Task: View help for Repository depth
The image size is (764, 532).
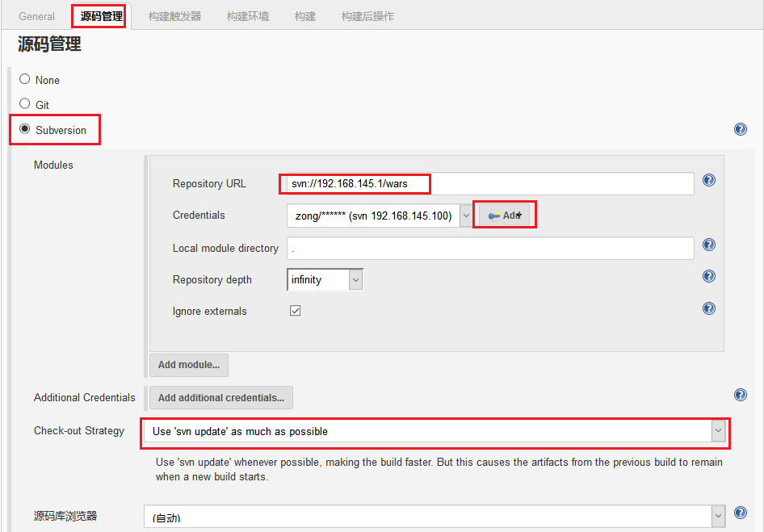Action: pos(708,276)
